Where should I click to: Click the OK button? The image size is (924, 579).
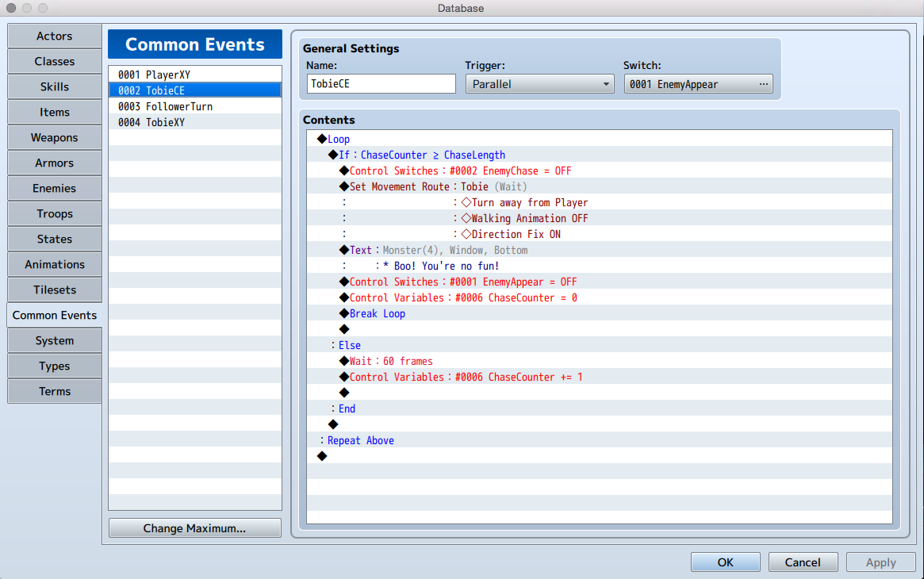[x=726, y=562]
